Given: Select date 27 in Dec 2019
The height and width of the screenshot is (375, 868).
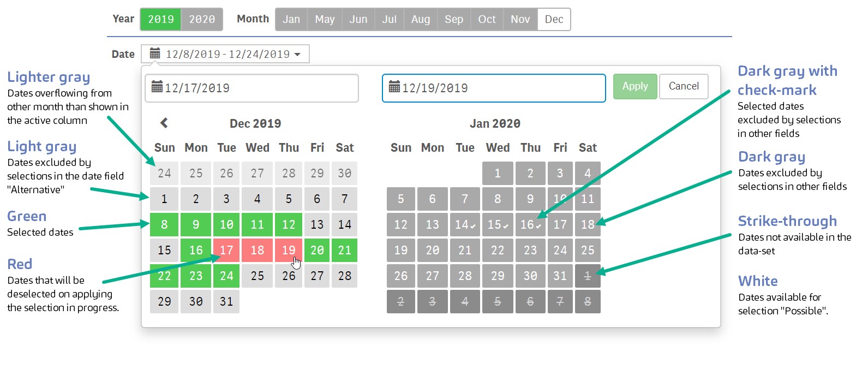Looking at the screenshot, I should point(317,276).
